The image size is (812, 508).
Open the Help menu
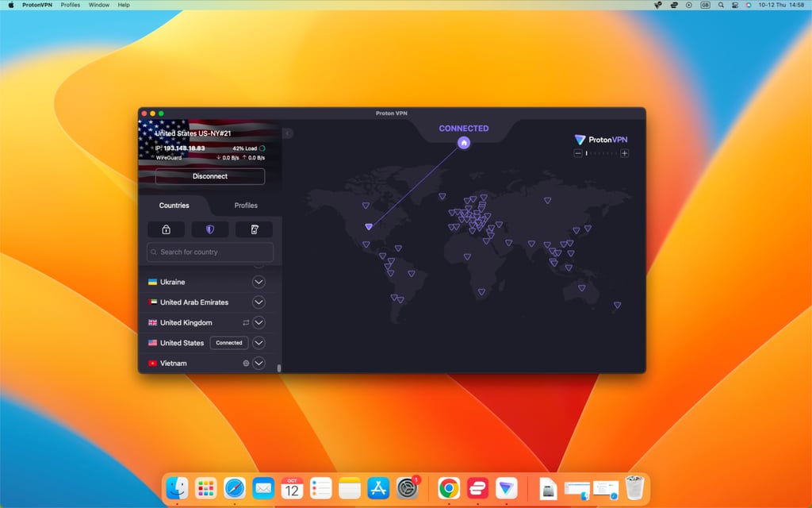click(124, 5)
